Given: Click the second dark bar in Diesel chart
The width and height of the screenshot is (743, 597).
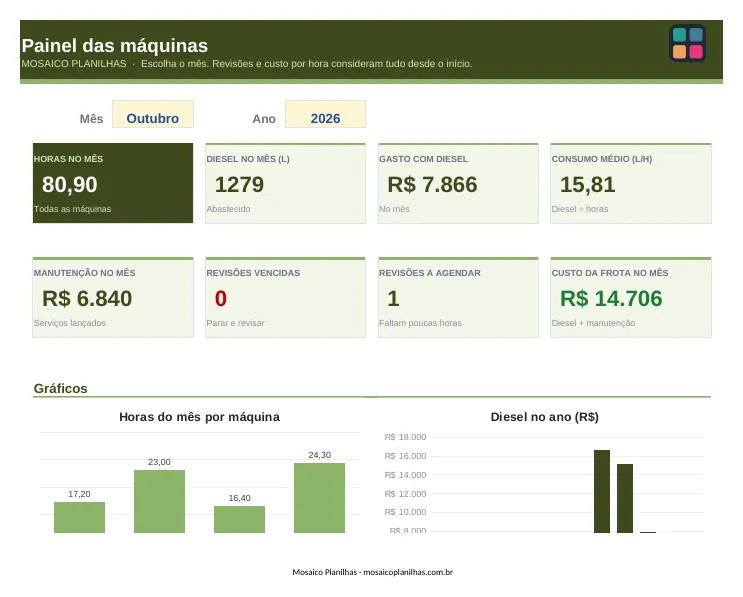Looking at the screenshot, I should [x=625, y=498].
